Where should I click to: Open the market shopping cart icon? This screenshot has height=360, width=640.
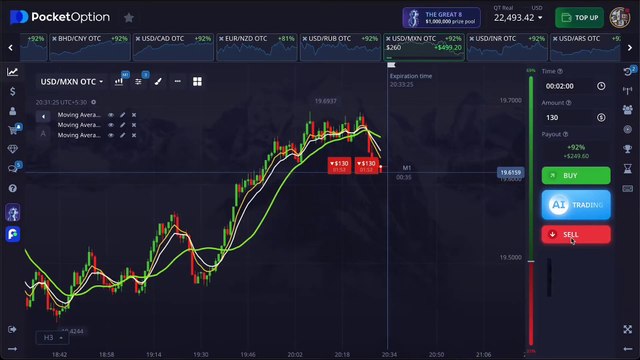click(x=13, y=130)
